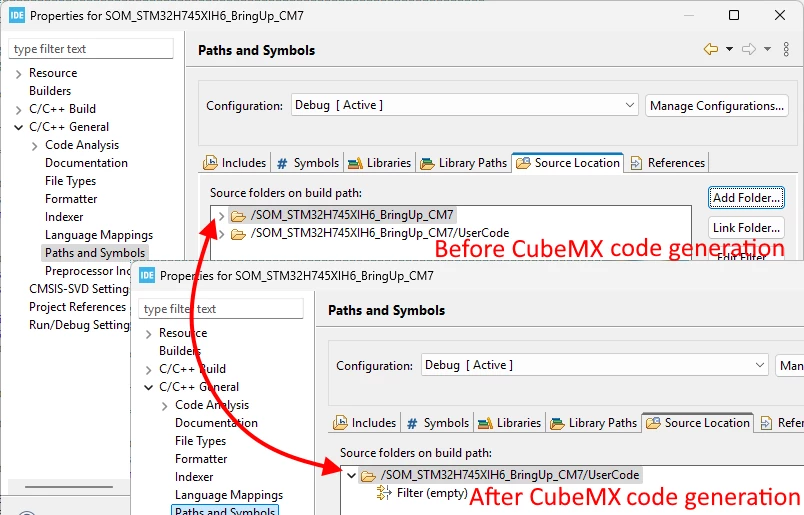Select Indexer in upper window tree
Viewport: 804px width, 515px height.
pos(64,216)
